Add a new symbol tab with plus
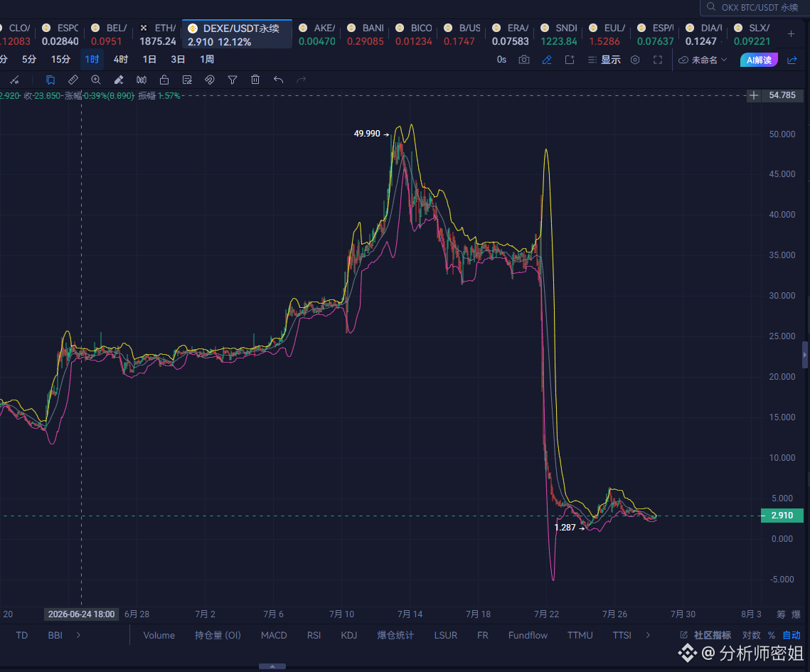The image size is (810, 672). 791,34
